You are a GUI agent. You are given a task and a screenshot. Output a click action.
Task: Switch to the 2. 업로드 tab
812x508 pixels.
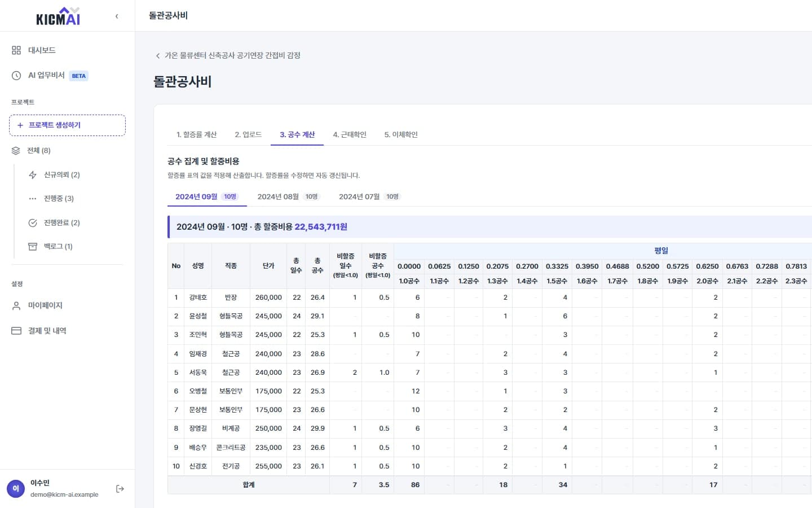tap(248, 135)
